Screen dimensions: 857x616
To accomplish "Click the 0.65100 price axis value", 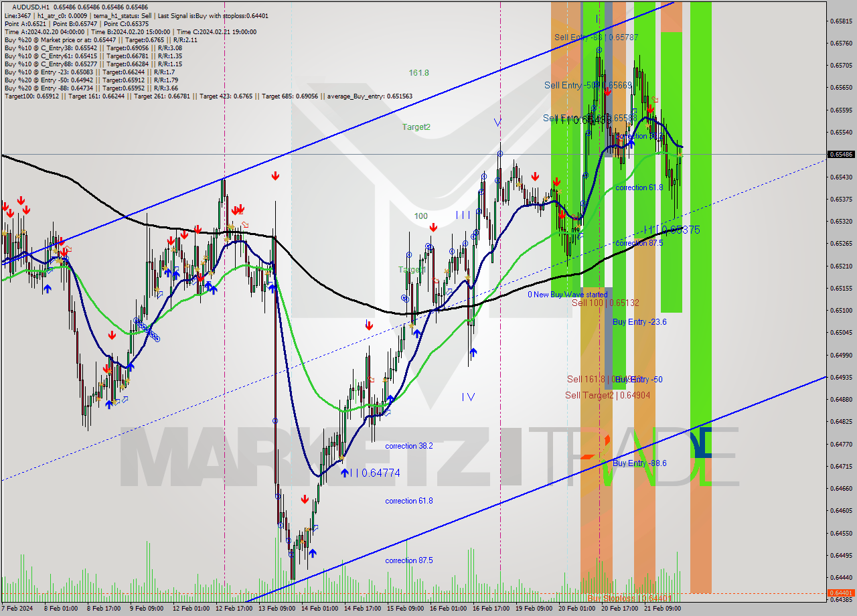I will click(842, 310).
